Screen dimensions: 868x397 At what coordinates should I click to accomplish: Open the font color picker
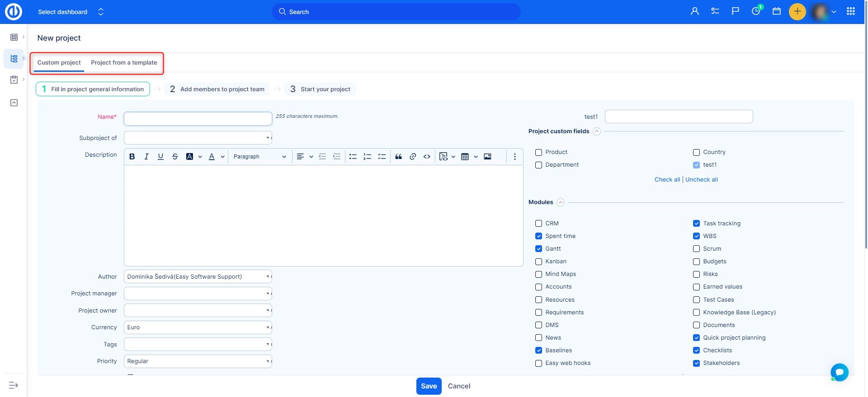click(212, 157)
